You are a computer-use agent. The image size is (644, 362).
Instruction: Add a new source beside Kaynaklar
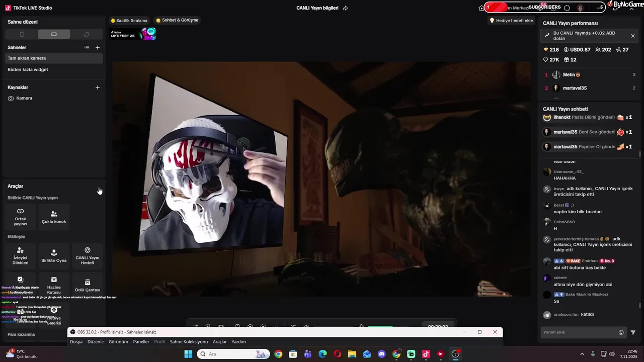click(x=98, y=87)
